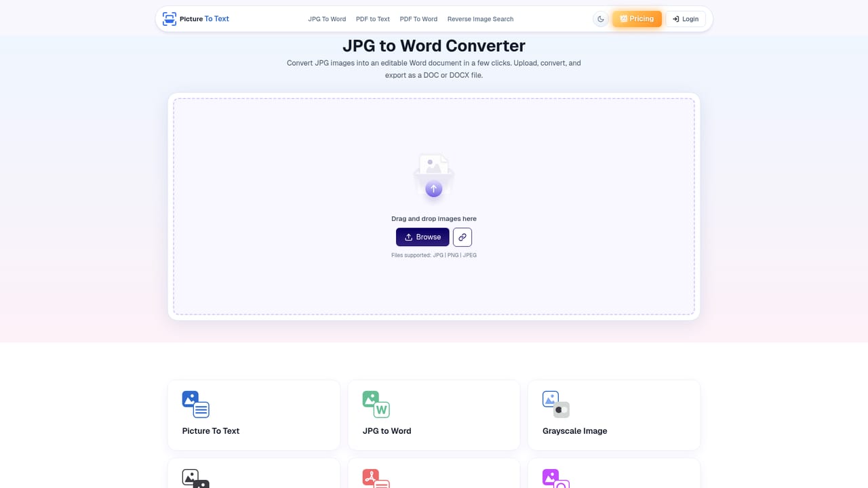Click the JPG to Word card icon
Viewport: 868px width, 488px height.
376,404
